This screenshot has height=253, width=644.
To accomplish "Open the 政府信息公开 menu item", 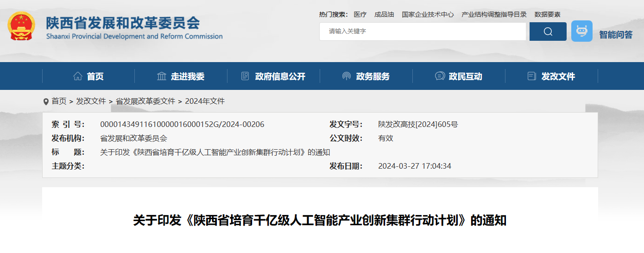I will pos(280,76).
